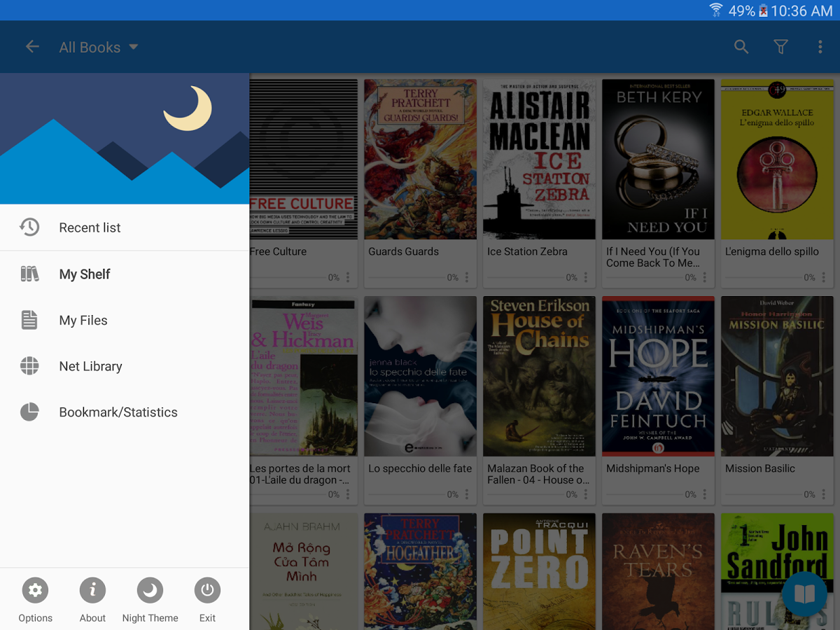Select Recent list in the drawer
Screen dimensions: 840x630
(125, 227)
